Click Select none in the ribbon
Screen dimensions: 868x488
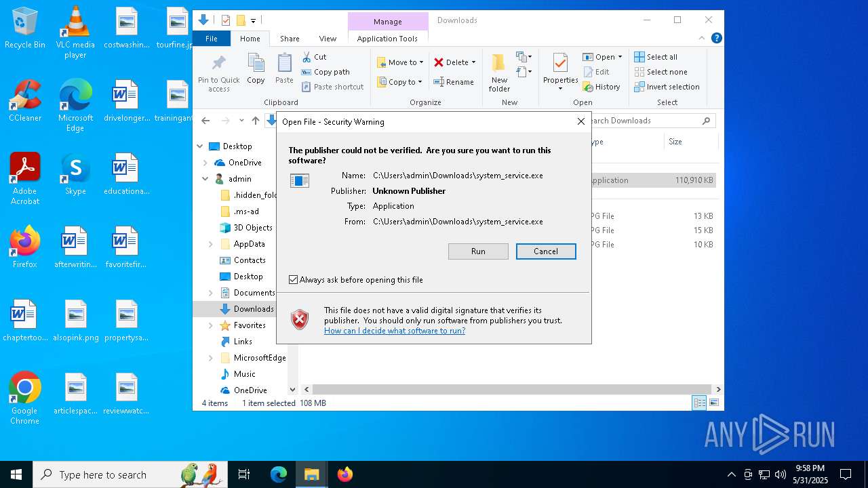[x=660, y=72]
